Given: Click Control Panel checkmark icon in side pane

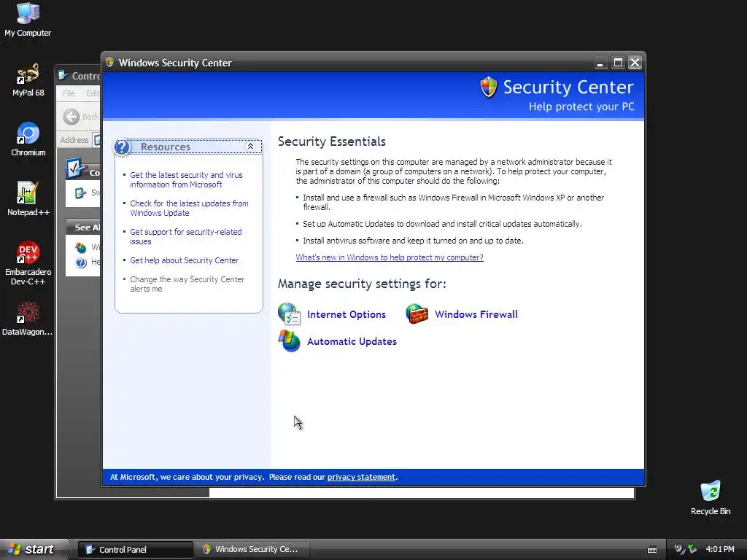Looking at the screenshot, I should [76, 168].
